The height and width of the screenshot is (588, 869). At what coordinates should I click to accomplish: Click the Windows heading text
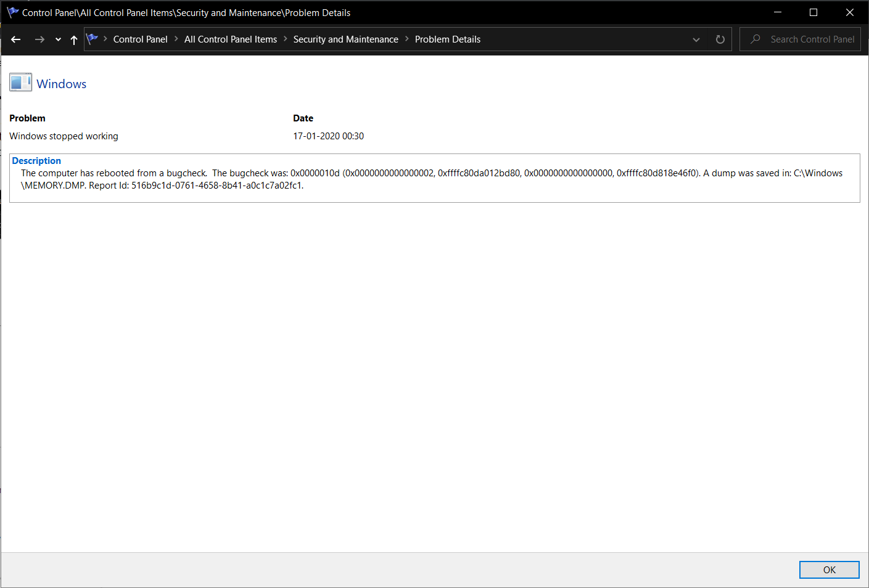click(62, 84)
